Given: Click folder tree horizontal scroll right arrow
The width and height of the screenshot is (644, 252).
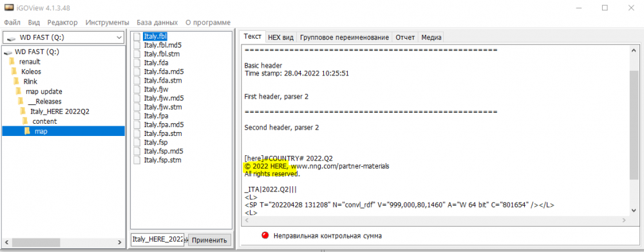Looking at the screenshot, I should (x=120, y=242).
